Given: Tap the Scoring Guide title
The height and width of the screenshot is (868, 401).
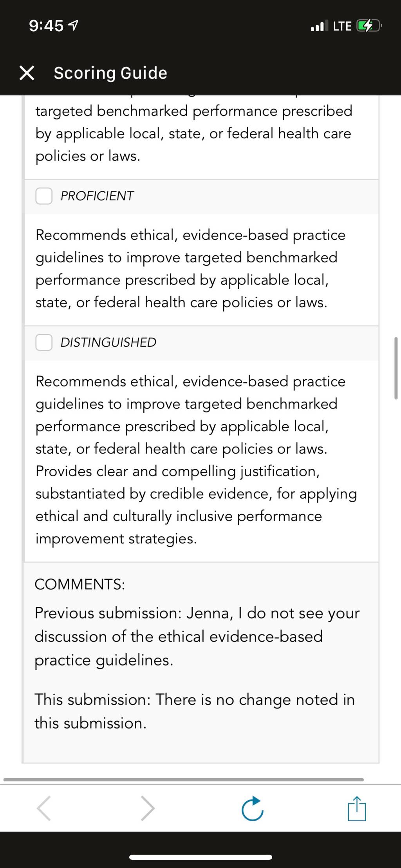Looking at the screenshot, I should point(110,73).
